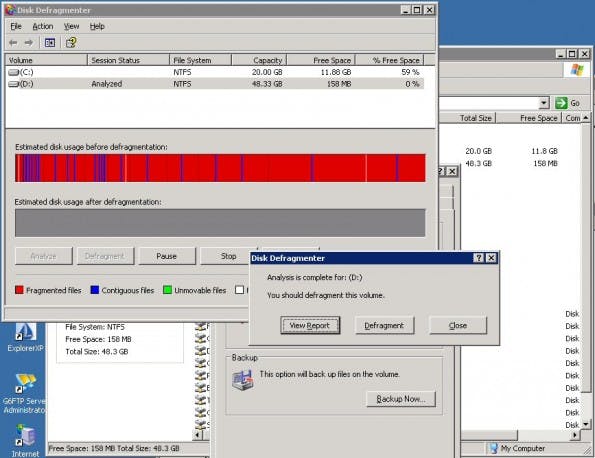The image size is (595, 458).
Task: Click the show/hide console tree icon
Action: (50, 42)
